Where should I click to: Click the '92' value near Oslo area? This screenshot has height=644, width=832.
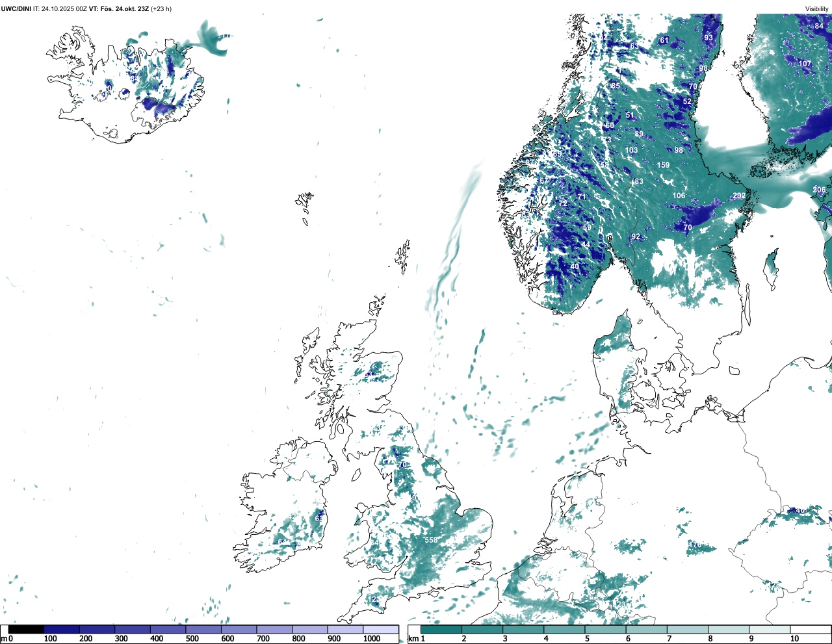coord(636,237)
